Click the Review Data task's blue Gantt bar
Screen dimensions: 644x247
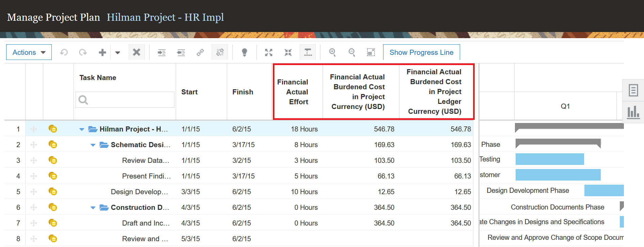(549, 159)
